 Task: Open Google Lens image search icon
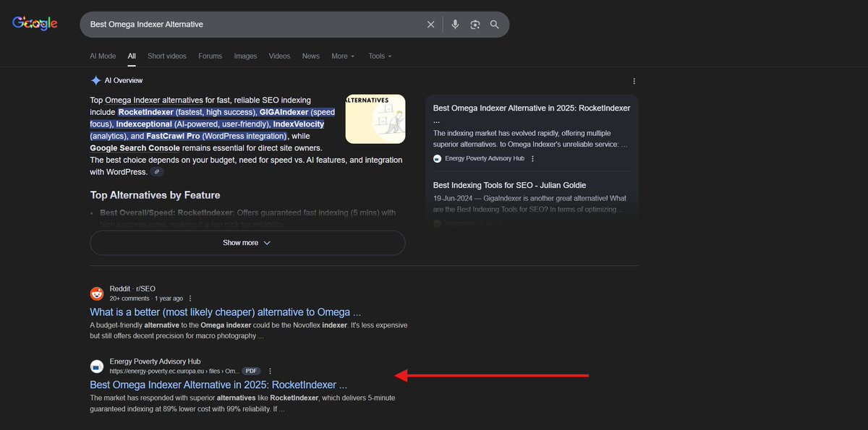point(475,25)
